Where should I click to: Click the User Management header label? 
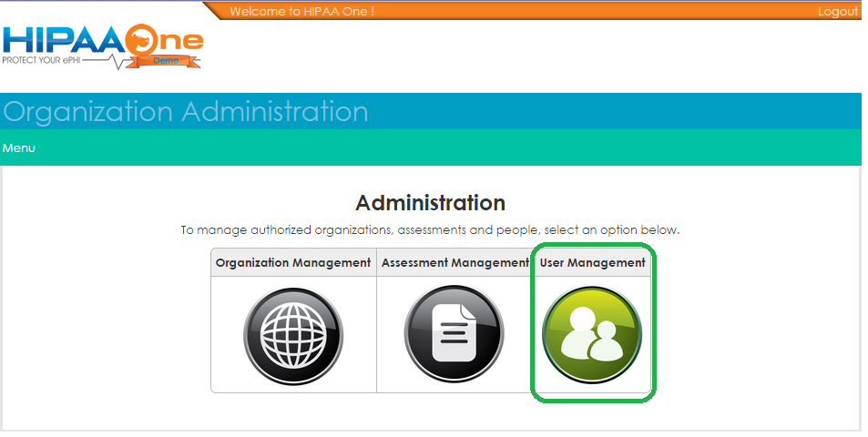click(x=592, y=263)
